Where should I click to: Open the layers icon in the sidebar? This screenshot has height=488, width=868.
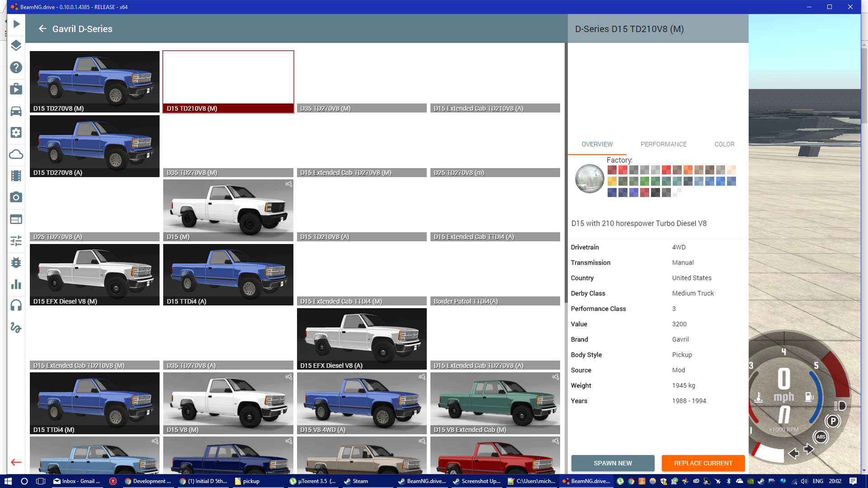pyautogui.click(x=16, y=45)
